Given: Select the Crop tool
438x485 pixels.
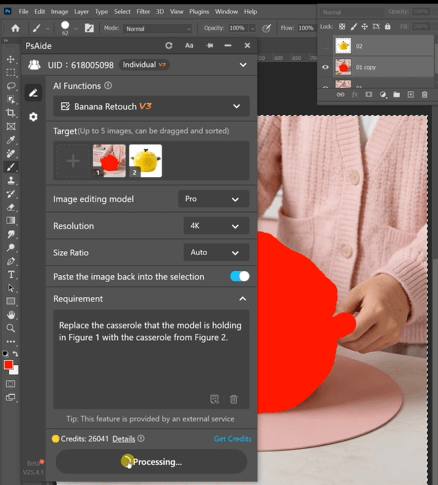Looking at the screenshot, I should pyautogui.click(x=11, y=113).
